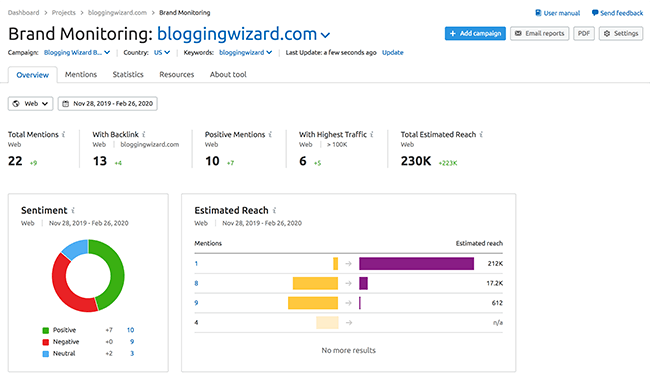Image resolution: width=650 pixels, height=379 pixels.
Task: Go to Dashboard breadcrumb
Action: 24,13
